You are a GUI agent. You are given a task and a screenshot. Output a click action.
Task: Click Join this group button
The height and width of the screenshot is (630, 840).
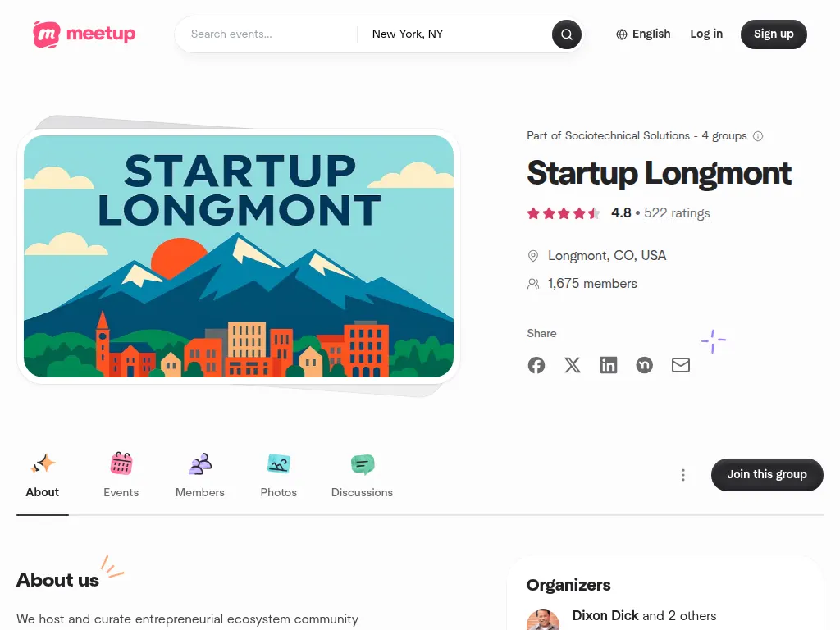pos(767,475)
